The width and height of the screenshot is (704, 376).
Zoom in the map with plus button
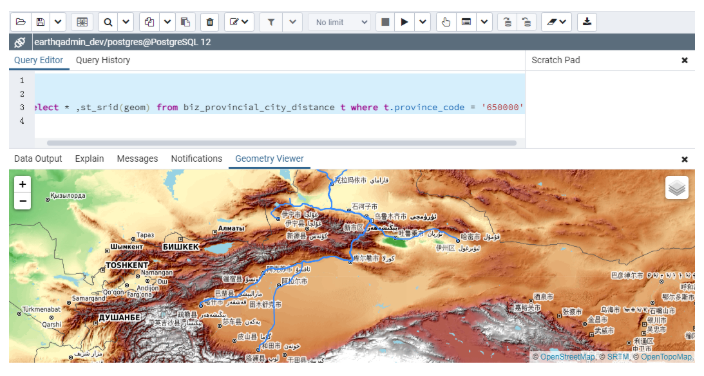22,184
